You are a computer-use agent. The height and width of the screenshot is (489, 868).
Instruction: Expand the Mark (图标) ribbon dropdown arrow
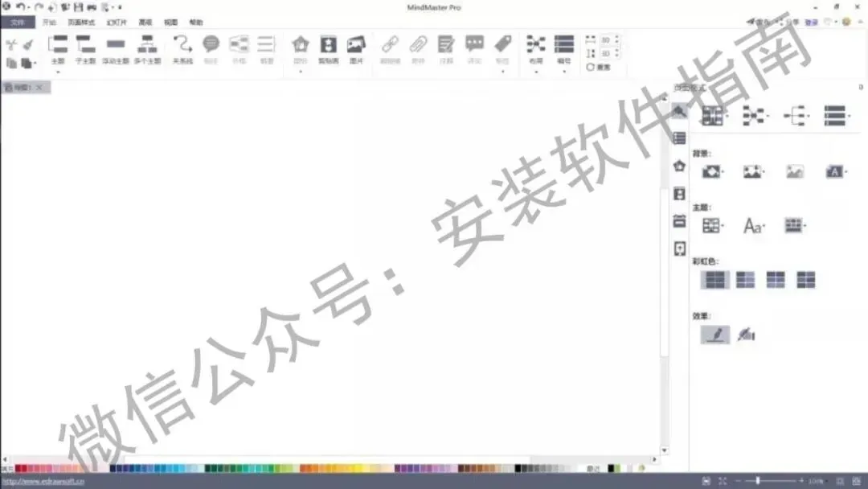(x=301, y=72)
